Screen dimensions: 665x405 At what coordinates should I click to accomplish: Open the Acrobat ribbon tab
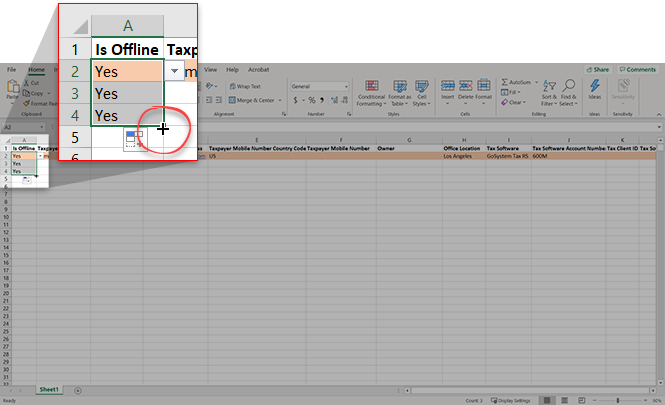[x=259, y=70]
